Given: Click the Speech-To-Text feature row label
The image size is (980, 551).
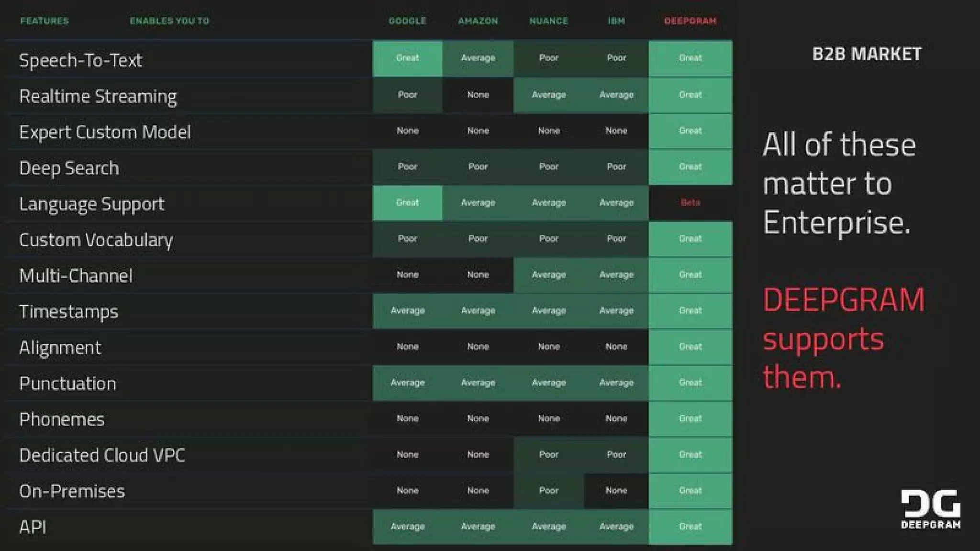Looking at the screenshot, I should (80, 60).
